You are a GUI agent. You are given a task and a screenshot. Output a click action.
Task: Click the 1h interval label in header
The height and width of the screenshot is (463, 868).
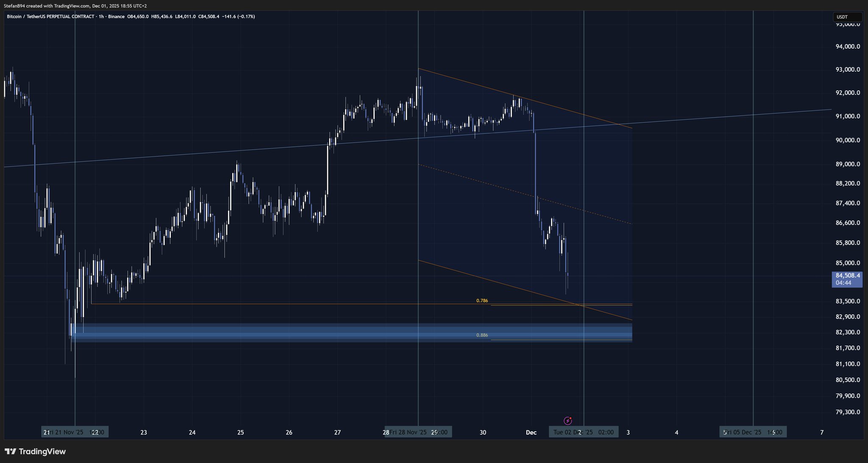[x=101, y=17]
